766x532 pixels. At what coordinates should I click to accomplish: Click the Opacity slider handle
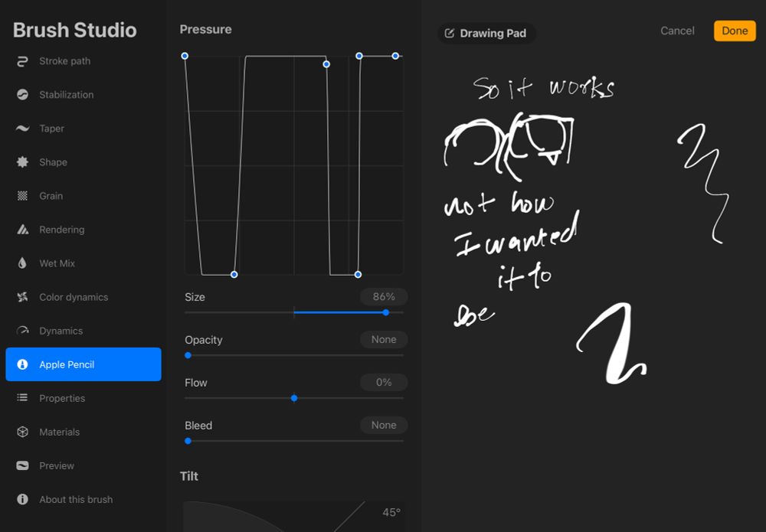[188, 355]
